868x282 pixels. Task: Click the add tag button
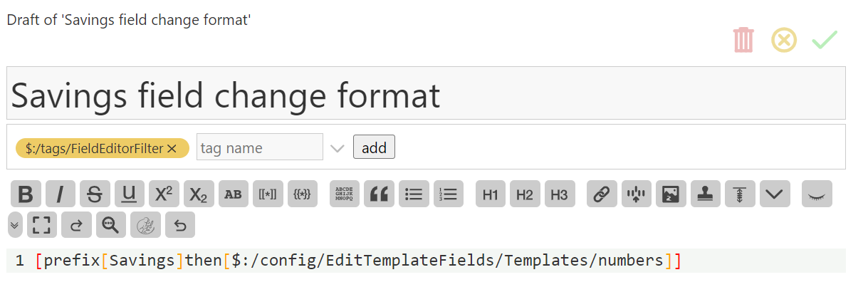click(x=374, y=147)
